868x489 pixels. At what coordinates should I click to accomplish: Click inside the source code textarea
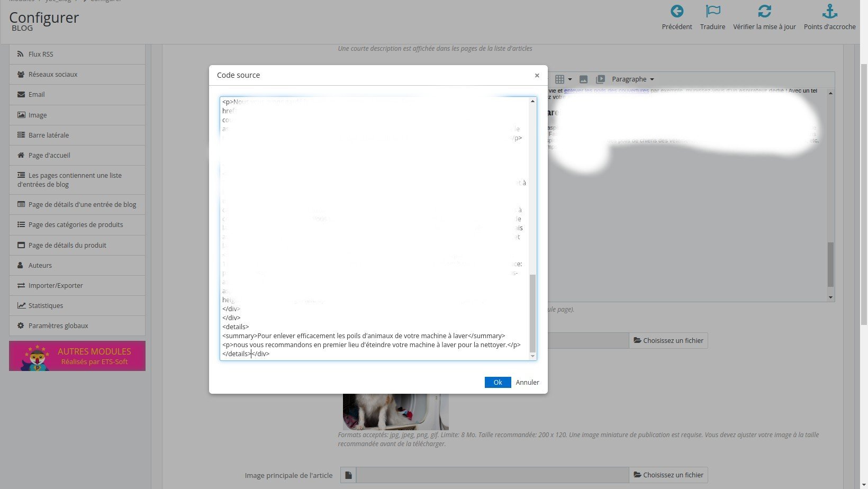point(375,229)
